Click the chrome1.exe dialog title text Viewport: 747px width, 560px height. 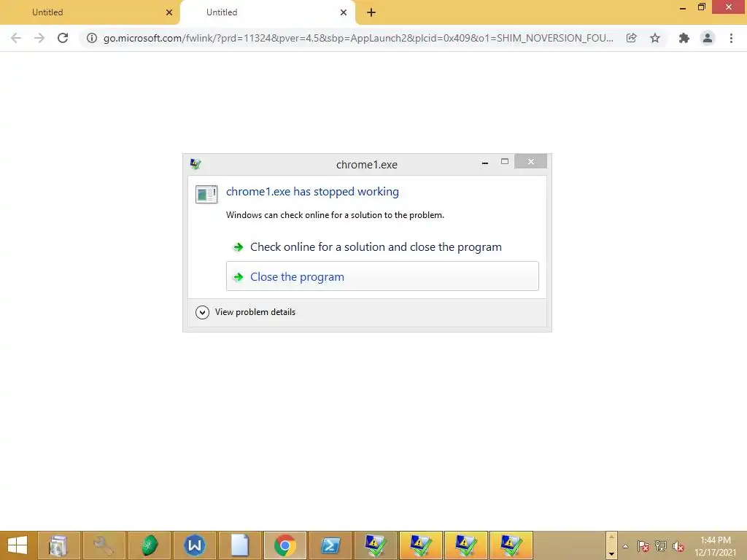[367, 165]
